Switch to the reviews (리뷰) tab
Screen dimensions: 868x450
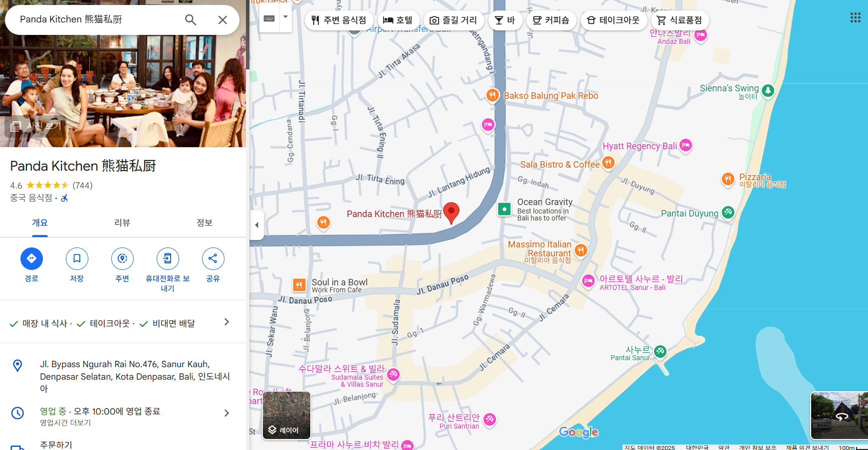click(x=122, y=223)
